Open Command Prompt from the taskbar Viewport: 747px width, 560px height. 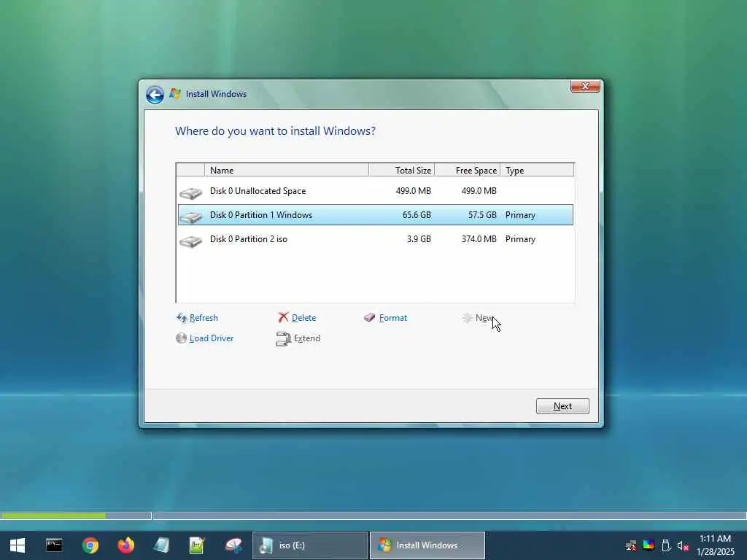[x=54, y=545]
